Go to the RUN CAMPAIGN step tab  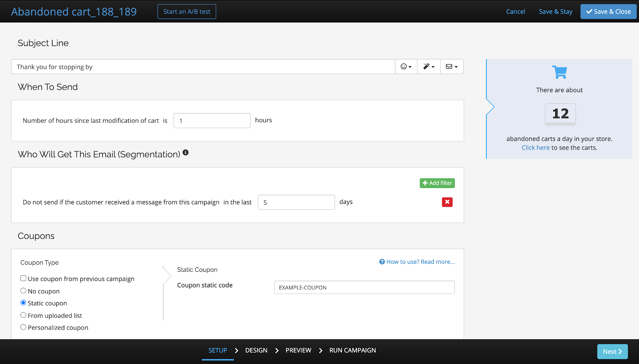[353, 350]
